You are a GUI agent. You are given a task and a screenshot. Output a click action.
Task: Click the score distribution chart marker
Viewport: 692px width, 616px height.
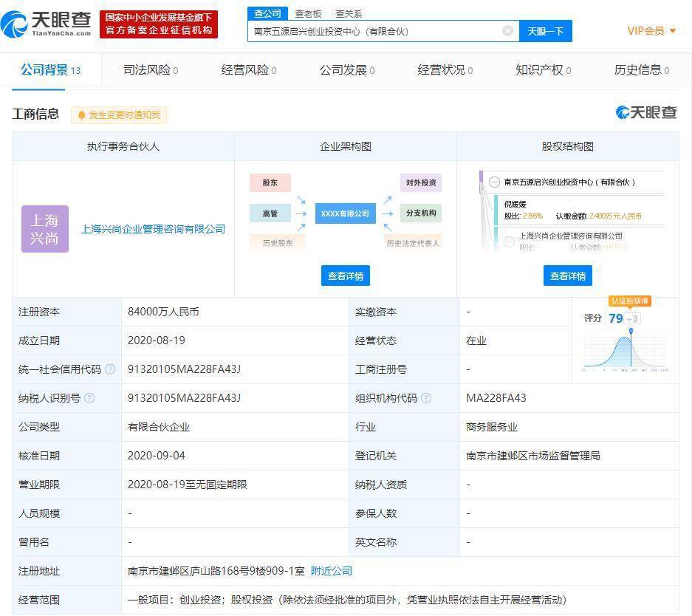click(631, 330)
